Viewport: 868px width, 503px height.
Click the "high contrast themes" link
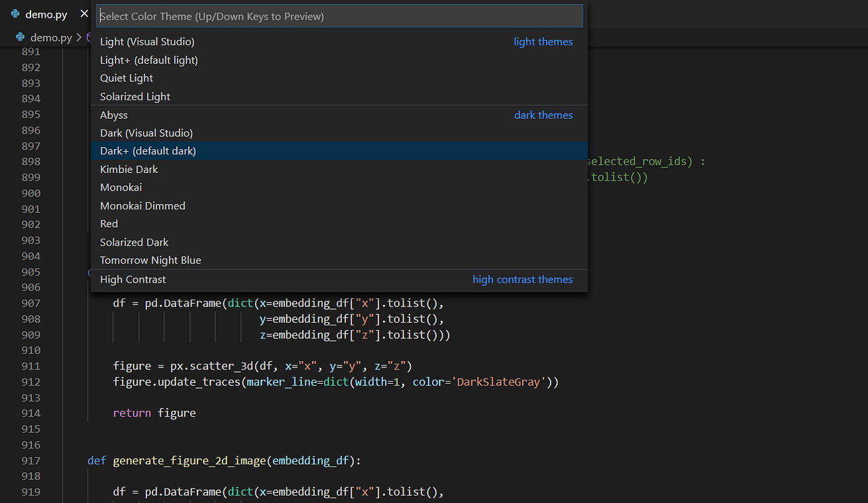coord(522,279)
